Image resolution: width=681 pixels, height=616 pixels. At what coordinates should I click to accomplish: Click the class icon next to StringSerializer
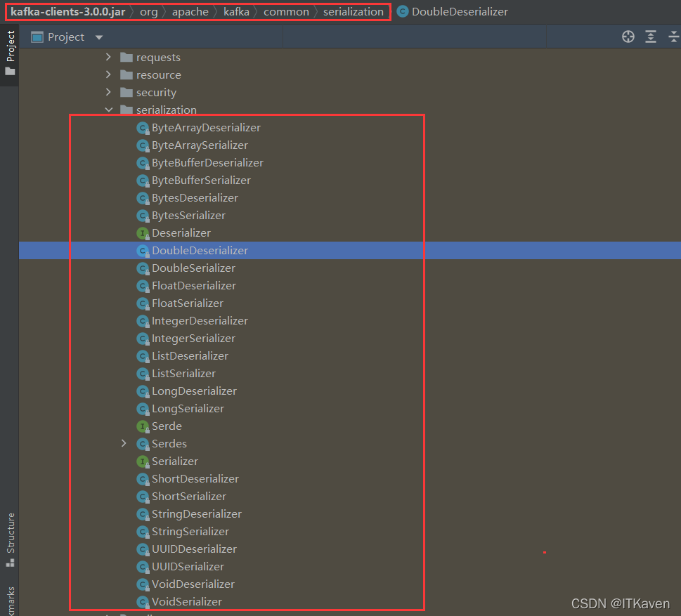143,531
